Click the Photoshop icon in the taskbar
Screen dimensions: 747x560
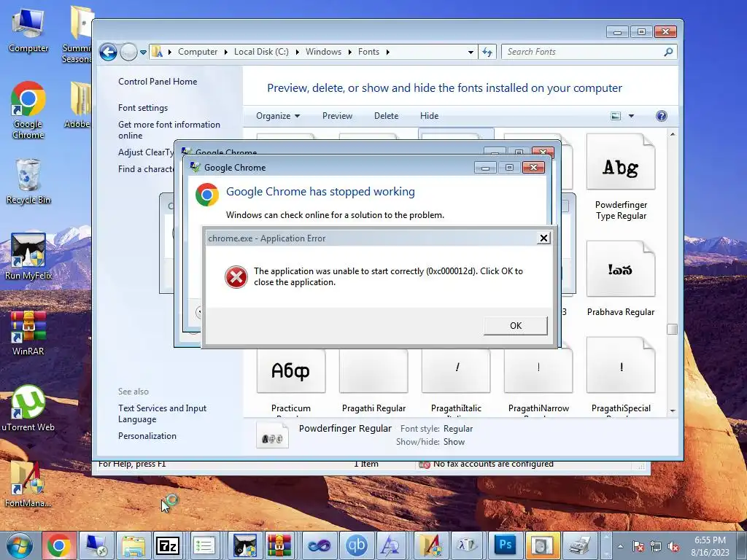[x=506, y=545]
